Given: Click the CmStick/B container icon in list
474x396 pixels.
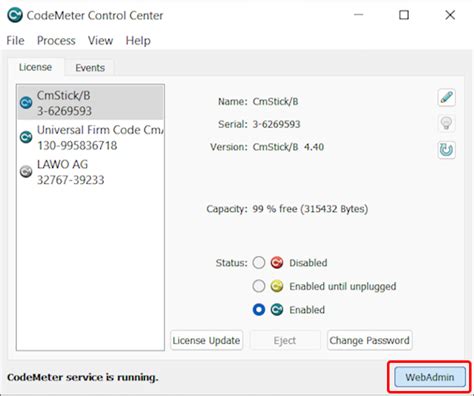Looking at the screenshot, I should click(26, 103).
